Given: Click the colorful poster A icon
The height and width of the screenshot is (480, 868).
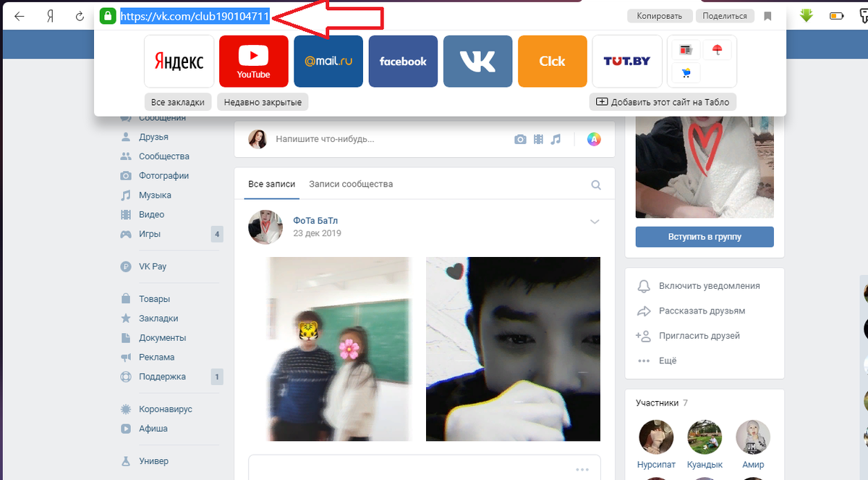Looking at the screenshot, I should coord(594,139).
